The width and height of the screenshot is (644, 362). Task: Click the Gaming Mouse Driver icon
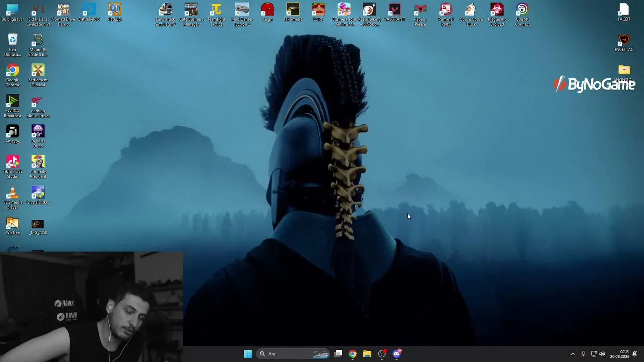pyautogui.click(x=38, y=106)
